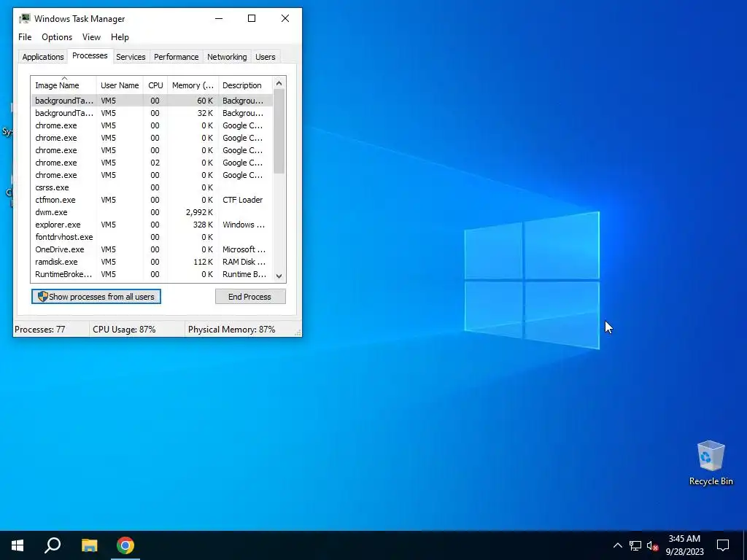
Task: Click the 2,992 K memory value
Action: tap(199, 212)
